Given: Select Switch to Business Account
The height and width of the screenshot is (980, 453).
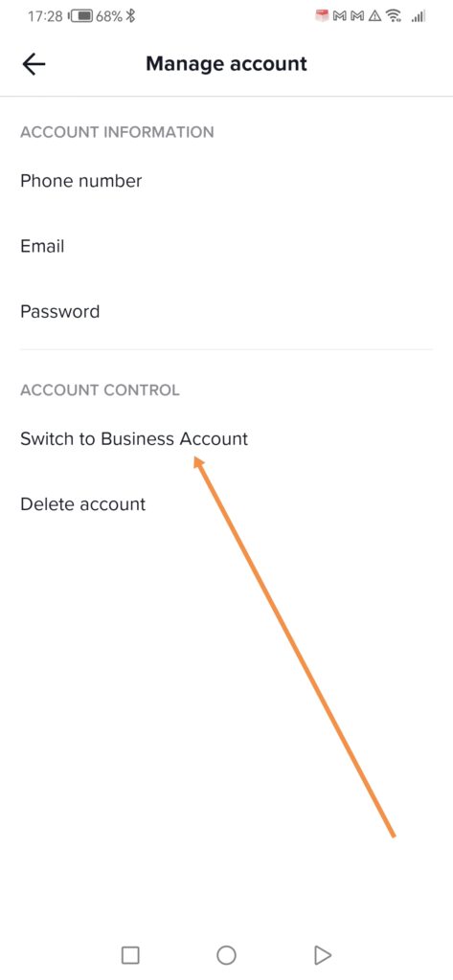Looking at the screenshot, I should [x=226, y=438].
